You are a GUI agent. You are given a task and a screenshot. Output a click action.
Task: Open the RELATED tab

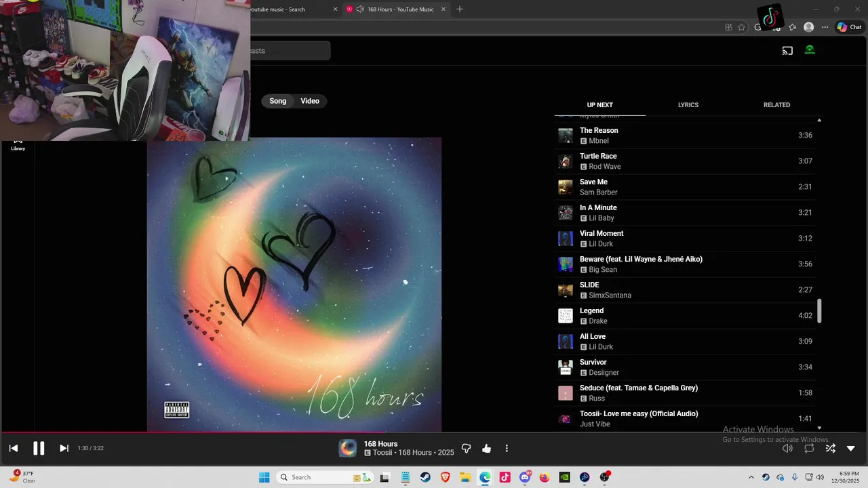(x=776, y=105)
